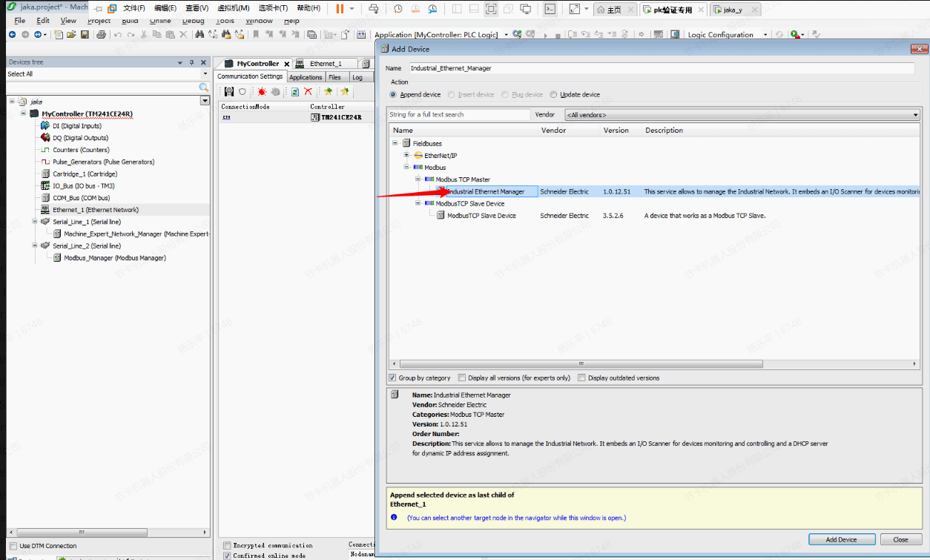Click the search magnifier in Devices tree
The width and height of the screenshot is (930, 560).
204,88
